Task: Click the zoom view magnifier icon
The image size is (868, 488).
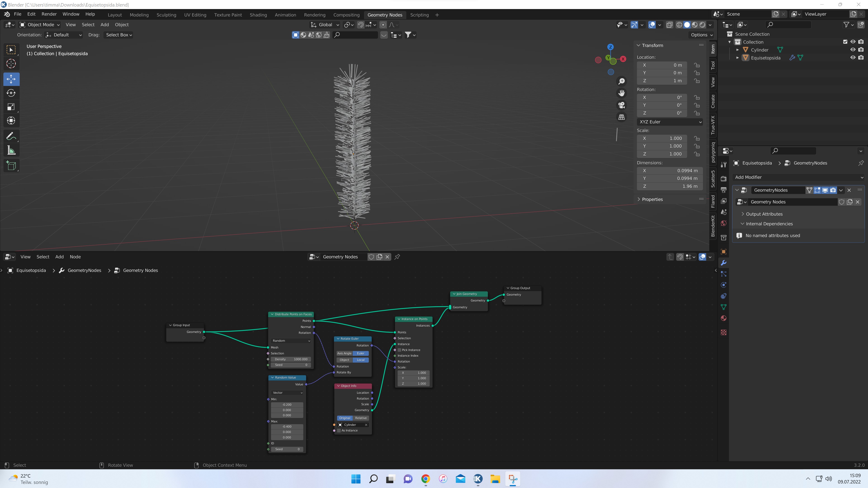Action: pyautogui.click(x=621, y=81)
